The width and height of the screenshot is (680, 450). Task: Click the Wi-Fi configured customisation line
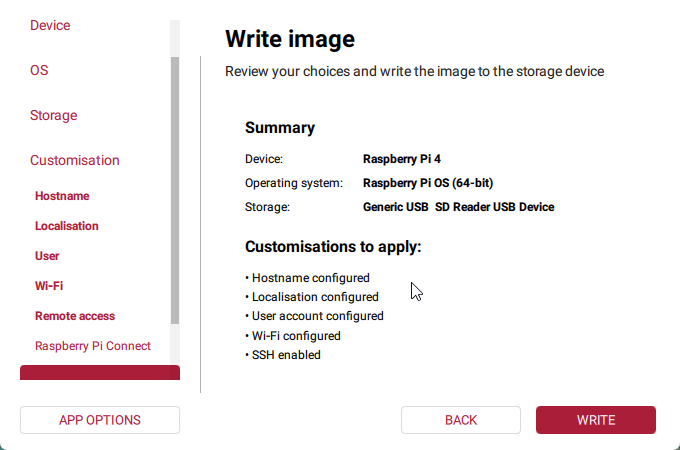click(x=296, y=336)
